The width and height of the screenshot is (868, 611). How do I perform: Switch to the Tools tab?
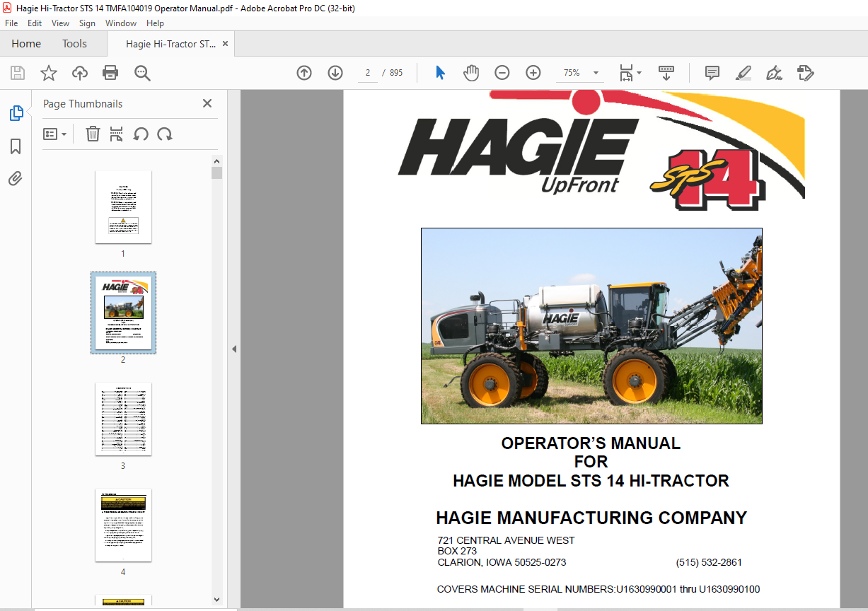pos(74,44)
